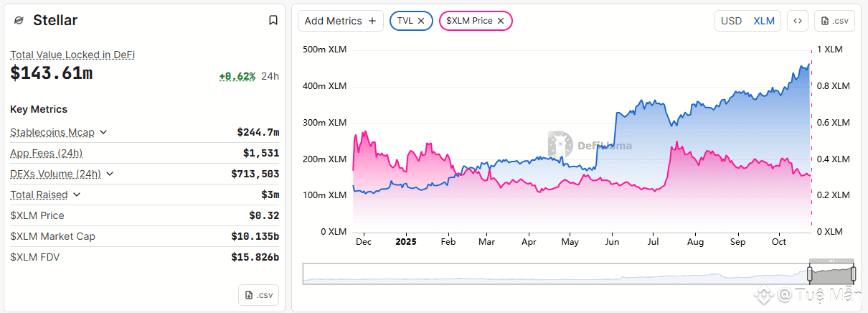Remove the $XLM Price metric chip
The width and height of the screenshot is (868, 313).
click(501, 21)
